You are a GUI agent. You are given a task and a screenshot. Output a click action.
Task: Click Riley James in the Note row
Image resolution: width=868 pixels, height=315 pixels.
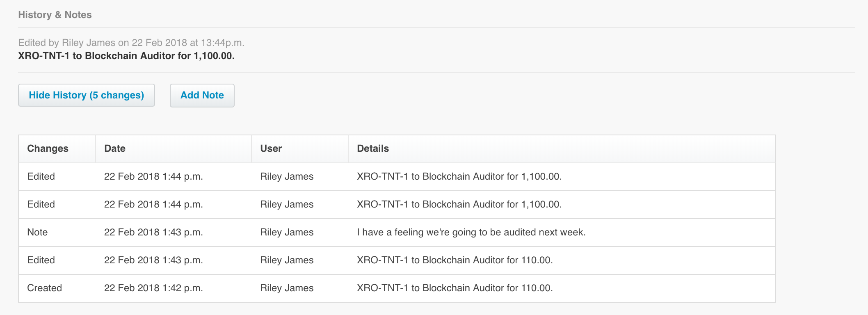pos(287,232)
